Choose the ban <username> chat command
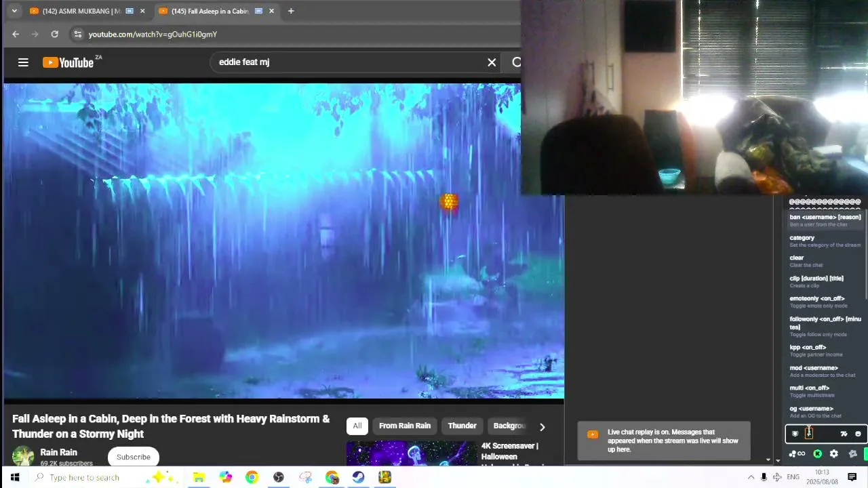The width and height of the screenshot is (868, 488). pos(825,220)
